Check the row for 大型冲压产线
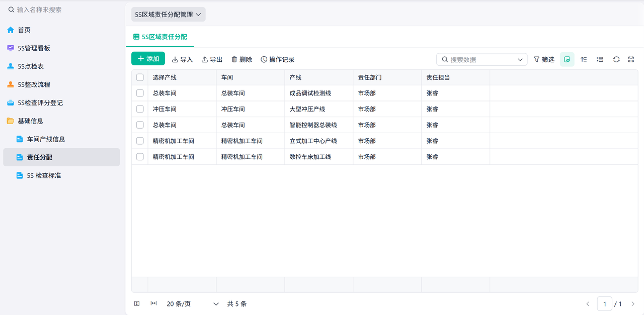 [x=140, y=109]
